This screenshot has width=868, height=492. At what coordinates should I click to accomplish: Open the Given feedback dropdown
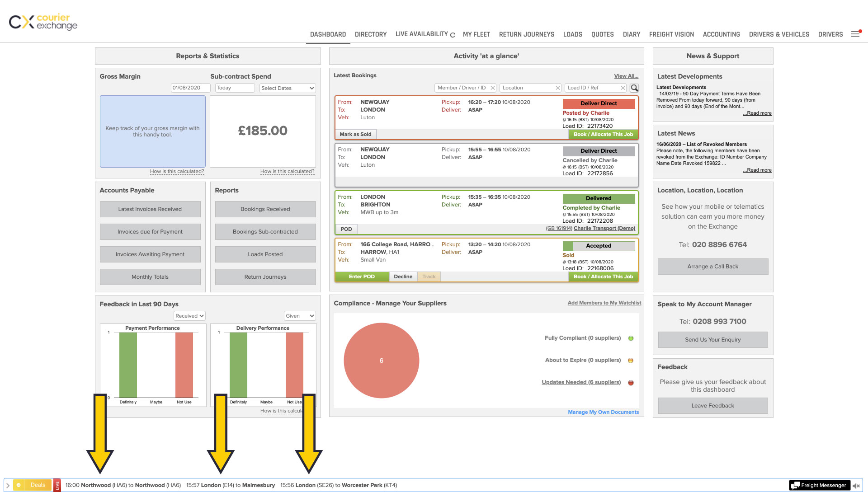pyautogui.click(x=299, y=316)
